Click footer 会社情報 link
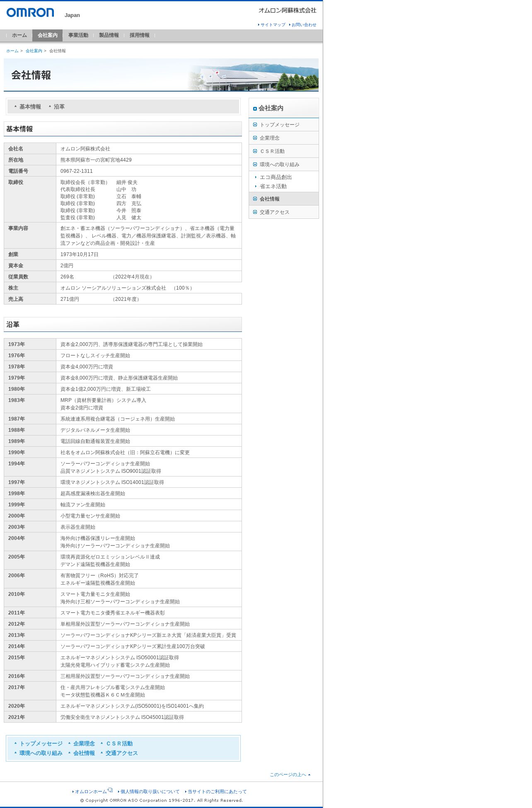Screen dimensions: 532x808 pyautogui.click(x=84, y=753)
